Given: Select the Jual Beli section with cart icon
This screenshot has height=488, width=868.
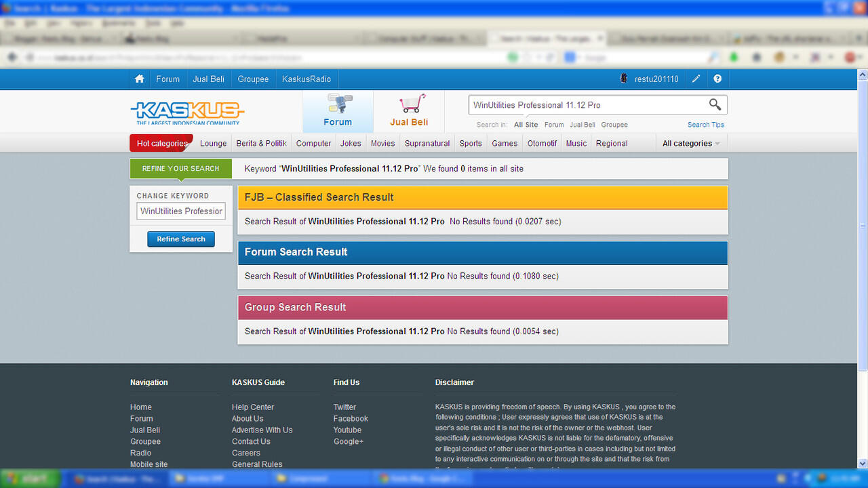Looking at the screenshot, I should [x=409, y=111].
